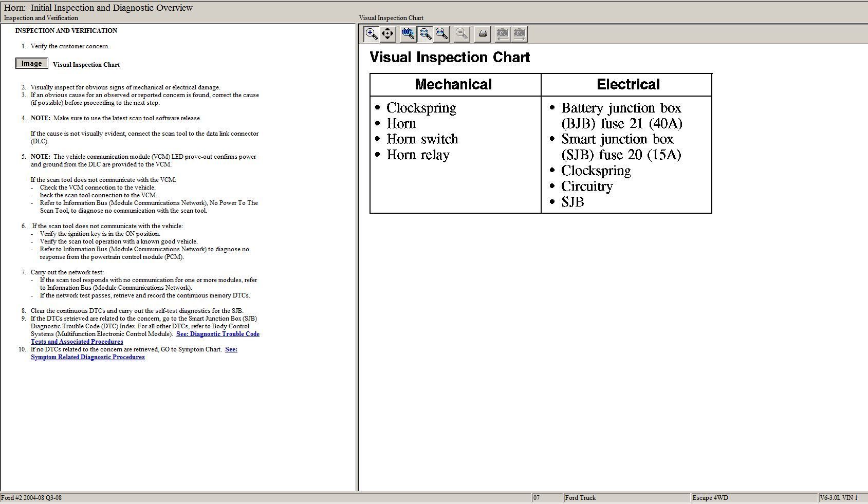Click the Visual Inspection Chart pane header

pyautogui.click(x=391, y=18)
